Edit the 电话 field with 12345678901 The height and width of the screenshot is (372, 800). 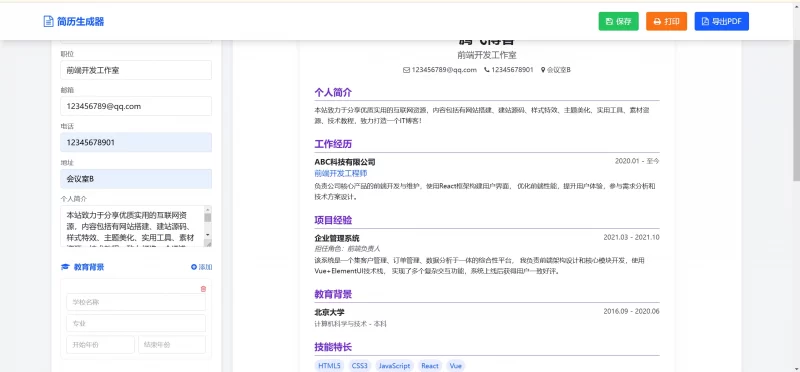(x=136, y=142)
